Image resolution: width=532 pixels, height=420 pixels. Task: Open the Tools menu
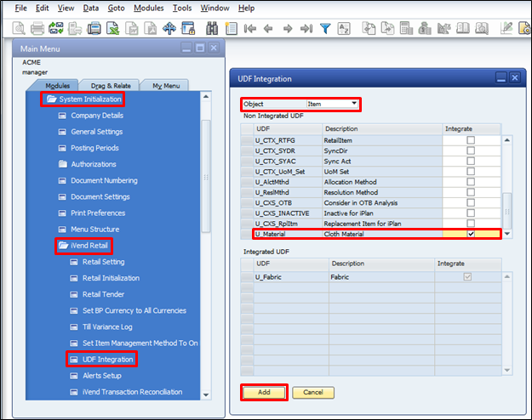pyautogui.click(x=182, y=9)
